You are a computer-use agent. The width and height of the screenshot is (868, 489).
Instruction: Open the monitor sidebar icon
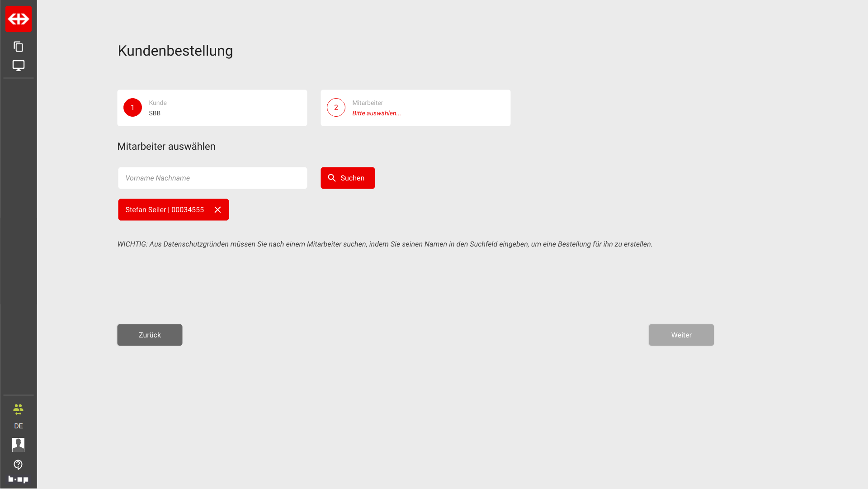pos(19,66)
